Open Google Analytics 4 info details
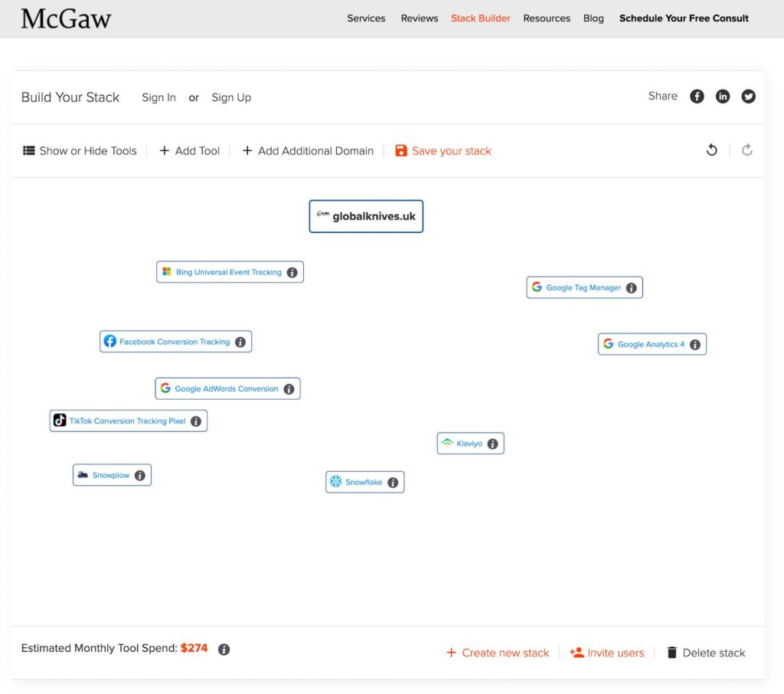 (x=695, y=344)
